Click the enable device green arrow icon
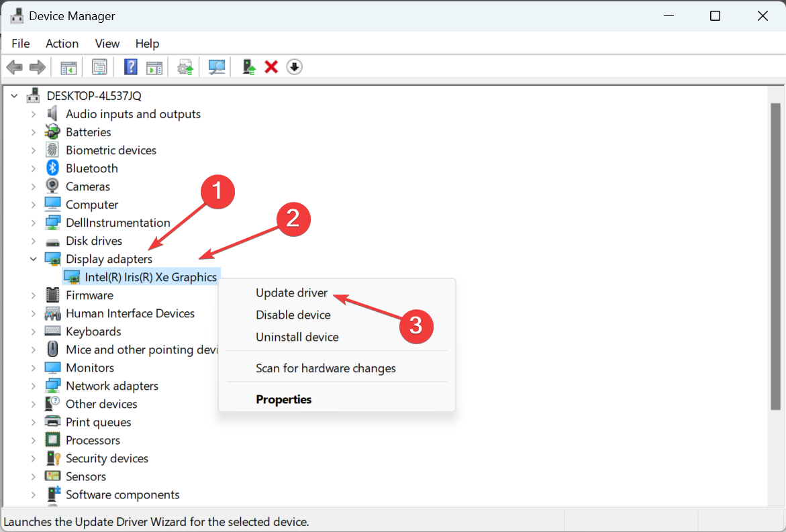Viewport: 786px width, 532px height. 248,67
